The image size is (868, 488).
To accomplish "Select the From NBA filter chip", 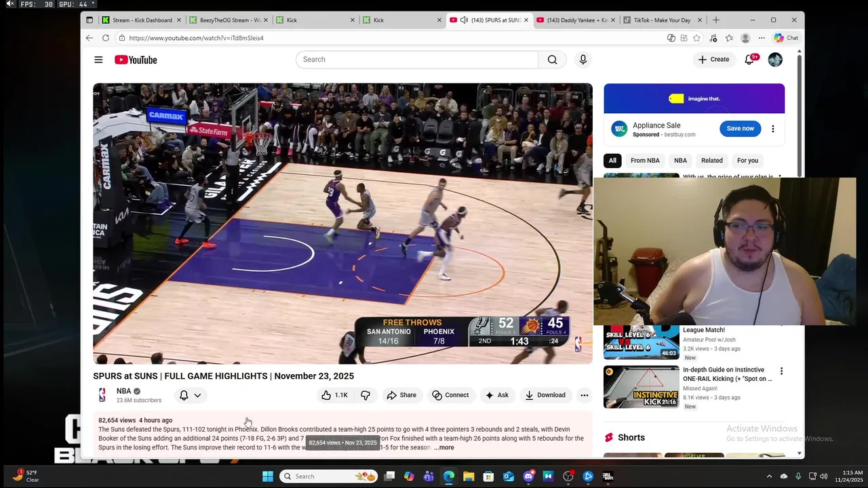I will (x=645, y=161).
